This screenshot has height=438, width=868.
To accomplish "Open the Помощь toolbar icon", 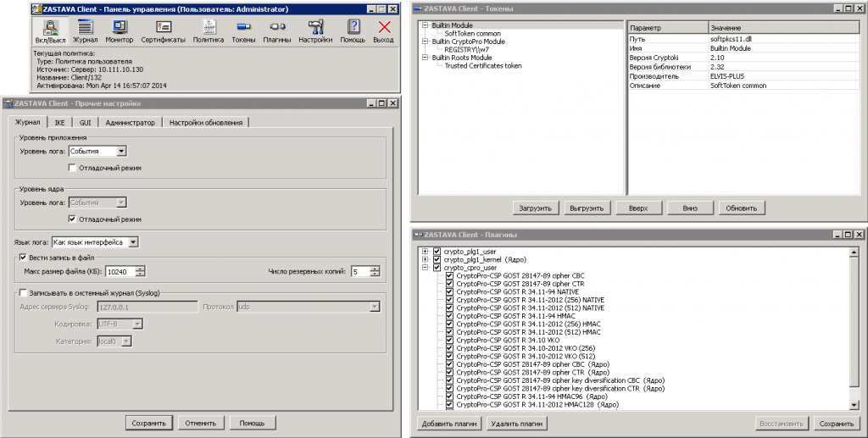I will coord(353,31).
